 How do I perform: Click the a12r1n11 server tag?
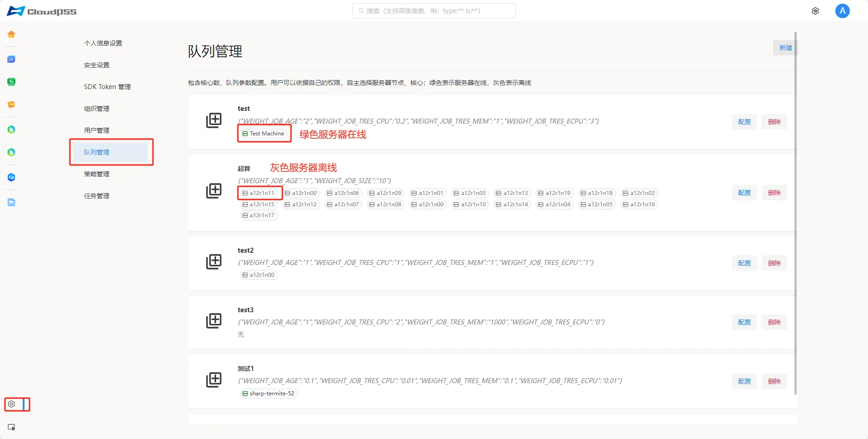click(x=259, y=193)
